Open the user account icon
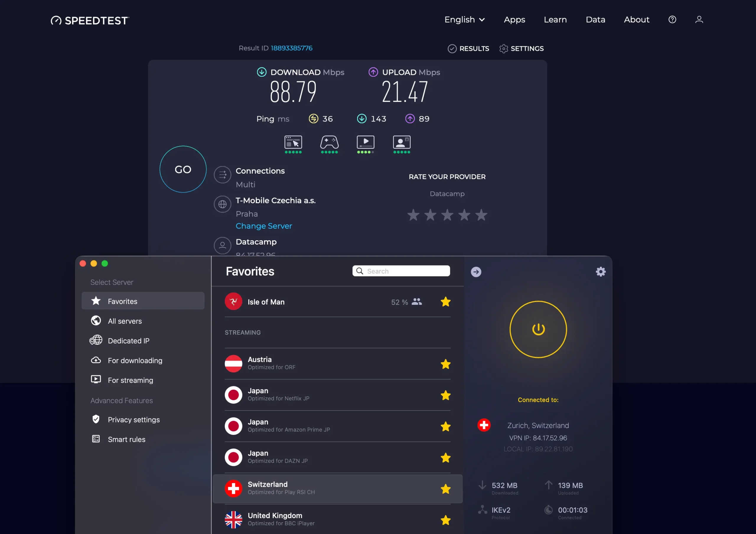The image size is (756, 534). pyautogui.click(x=699, y=20)
